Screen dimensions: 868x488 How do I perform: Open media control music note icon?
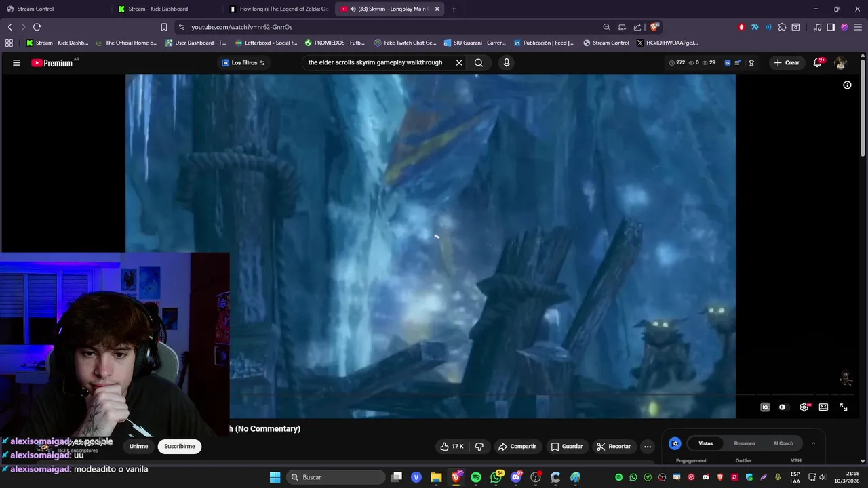(818, 27)
